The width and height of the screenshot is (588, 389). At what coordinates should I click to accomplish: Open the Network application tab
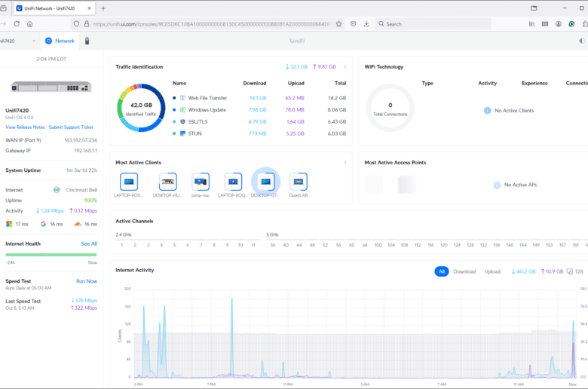[x=60, y=41]
